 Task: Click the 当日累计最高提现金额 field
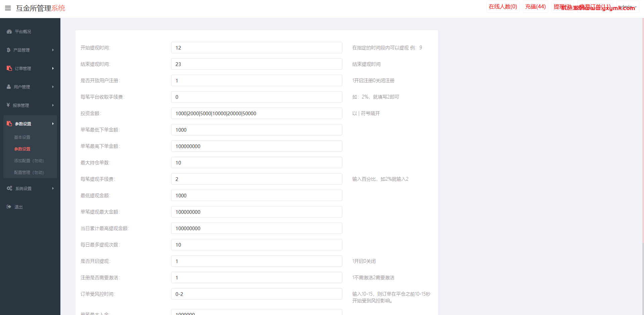257,228
